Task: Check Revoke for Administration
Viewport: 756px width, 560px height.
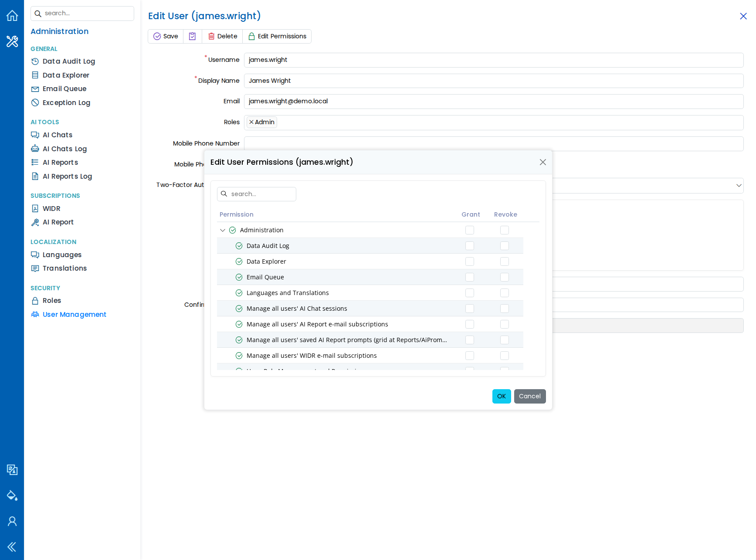Action: pyautogui.click(x=505, y=230)
